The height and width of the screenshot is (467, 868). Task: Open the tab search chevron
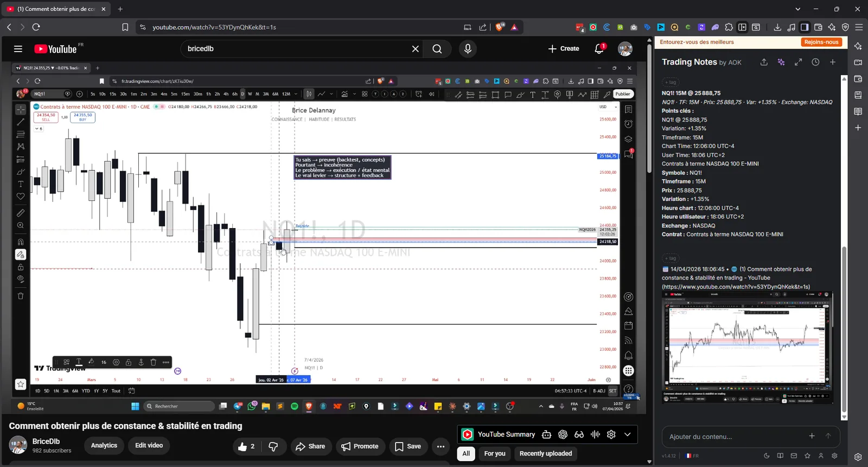click(x=797, y=9)
